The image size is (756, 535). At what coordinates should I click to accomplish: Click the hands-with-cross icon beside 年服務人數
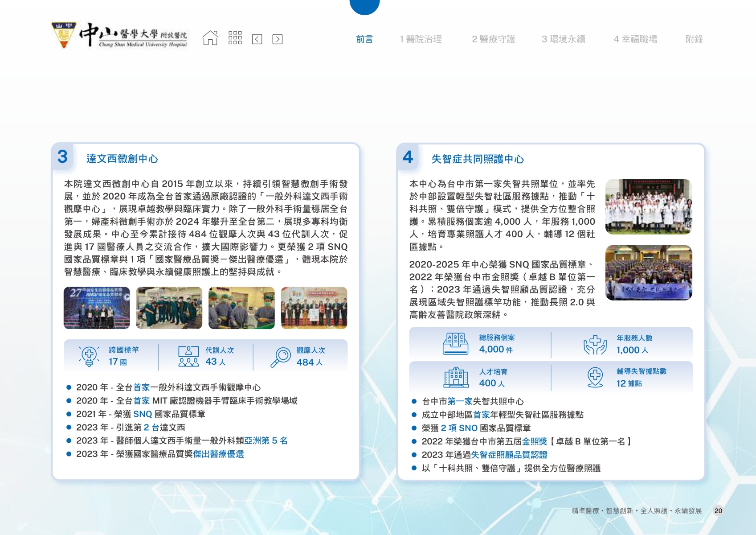[595, 345]
